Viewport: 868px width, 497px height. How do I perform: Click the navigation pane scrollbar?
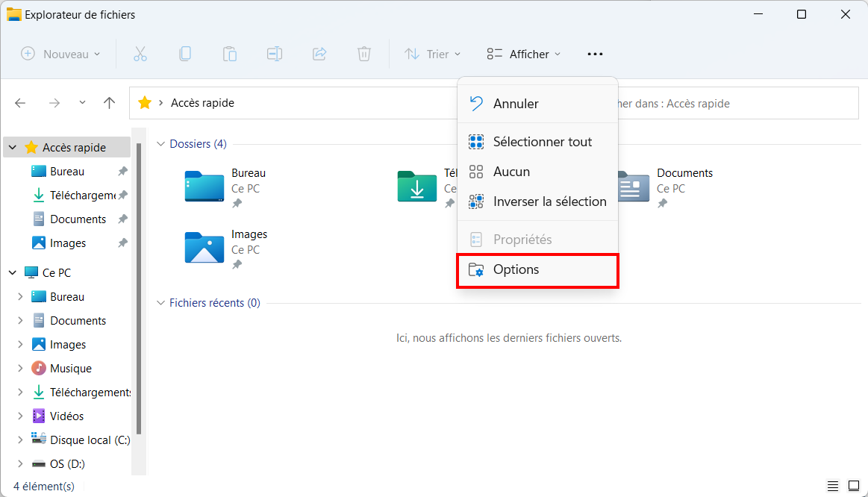point(139,288)
